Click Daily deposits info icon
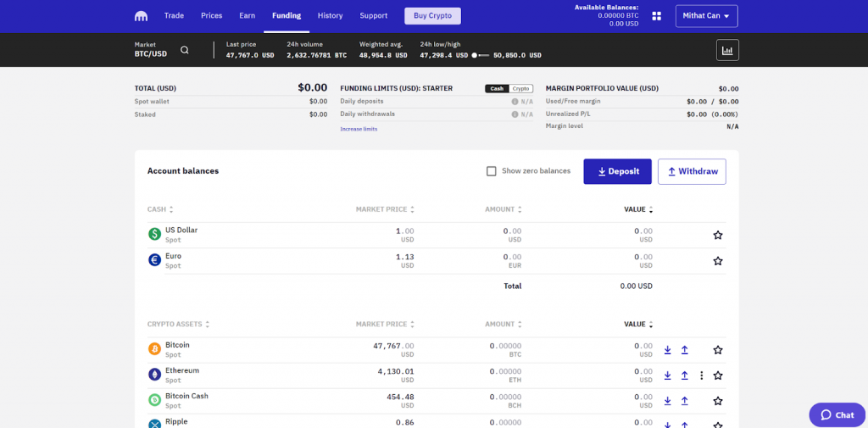Image resolution: width=868 pixels, height=428 pixels. [515, 102]
